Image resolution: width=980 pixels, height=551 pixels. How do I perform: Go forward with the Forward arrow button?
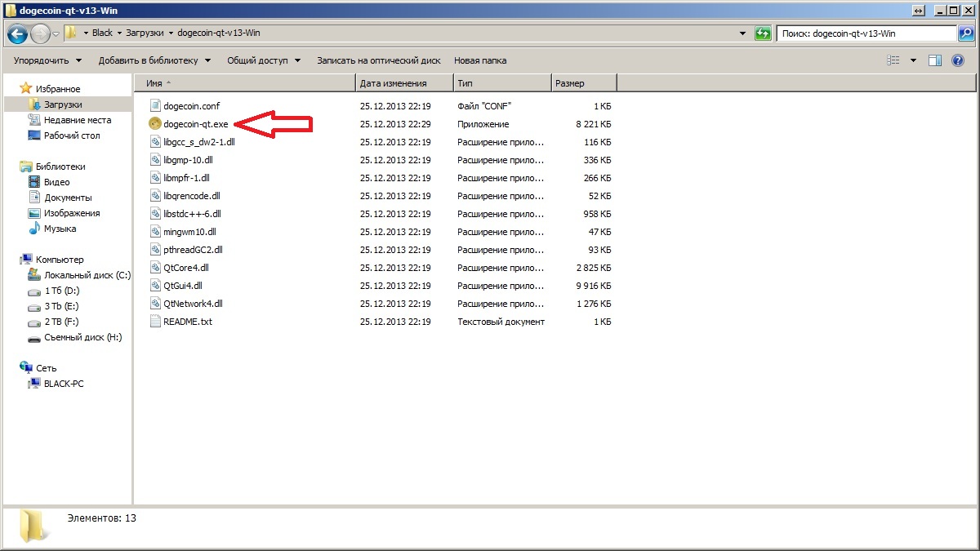(40, 33)
